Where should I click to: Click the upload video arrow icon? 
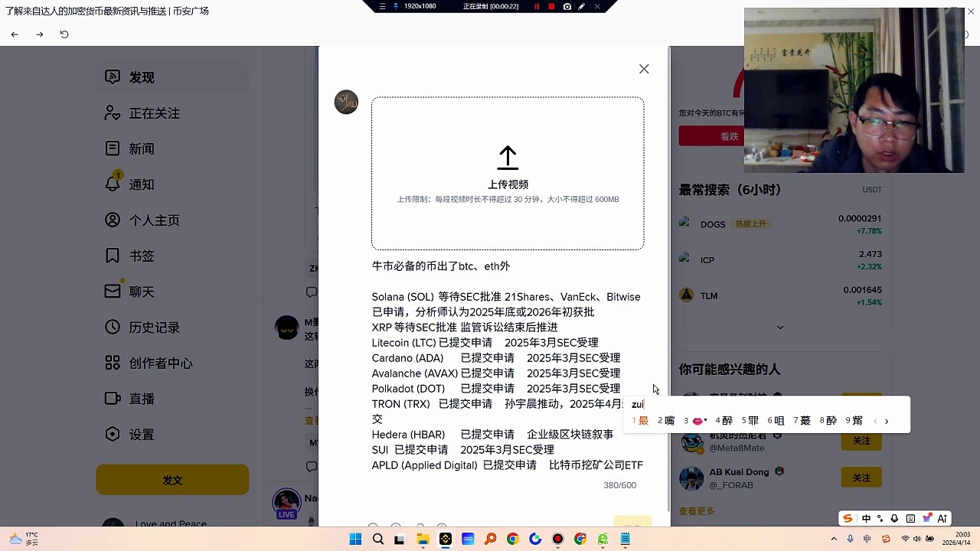[508, 158]
